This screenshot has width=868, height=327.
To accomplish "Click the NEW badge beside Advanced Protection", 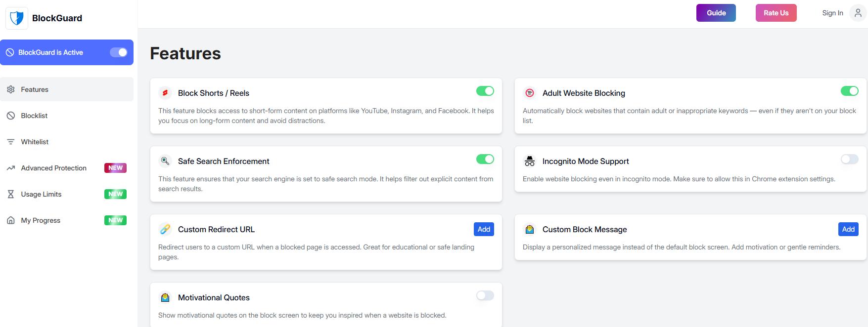I will 115,168.
